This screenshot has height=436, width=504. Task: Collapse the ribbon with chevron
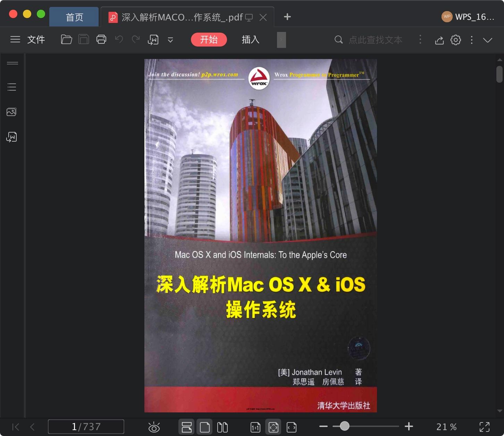488,40
